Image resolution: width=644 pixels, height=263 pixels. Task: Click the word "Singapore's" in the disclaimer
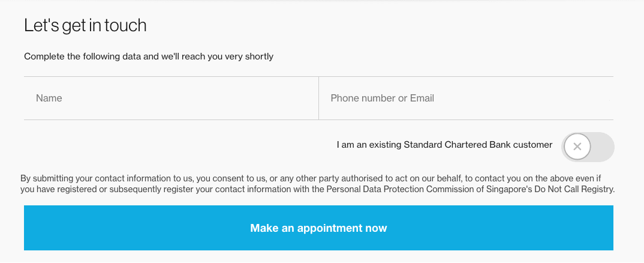507,189
